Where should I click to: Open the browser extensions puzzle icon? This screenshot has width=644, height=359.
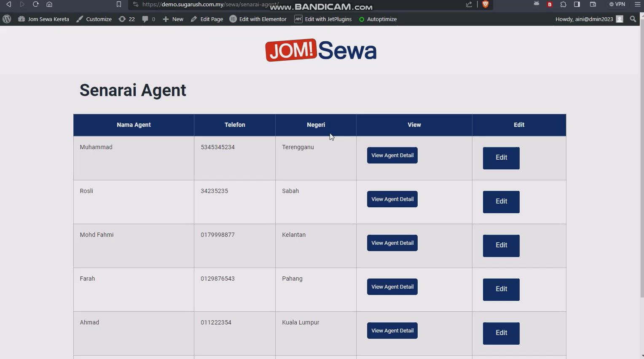563,5
